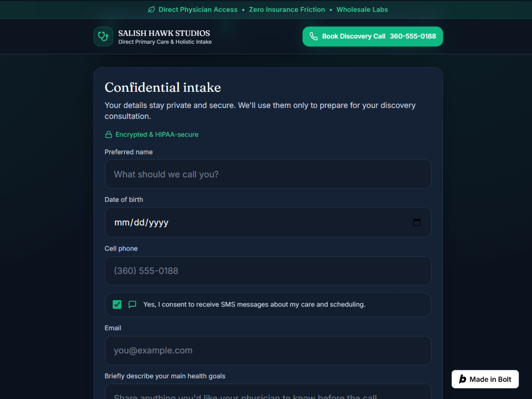Click Wholesale Labs in top banner
Image resolution: width=532 pixels, height=399 pixels.
[x=362, y=10]
